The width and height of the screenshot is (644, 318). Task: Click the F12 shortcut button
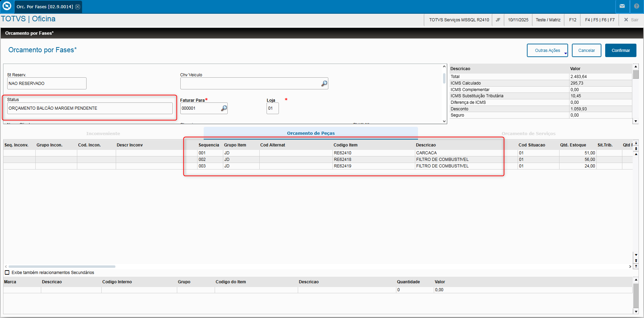(573, 20)
